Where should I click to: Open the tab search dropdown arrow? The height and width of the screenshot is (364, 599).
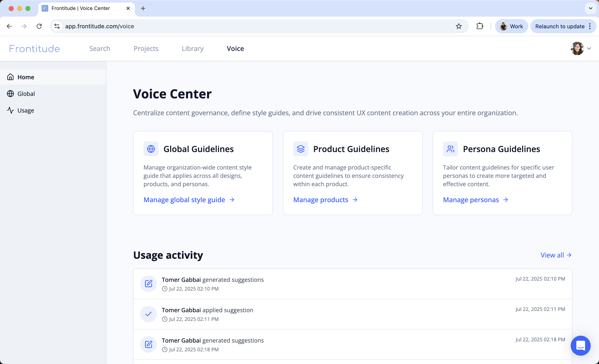tap(590, 8)
